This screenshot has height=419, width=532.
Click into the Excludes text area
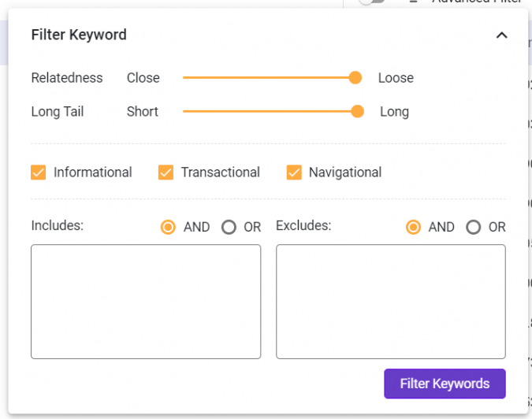click(391, 302)
